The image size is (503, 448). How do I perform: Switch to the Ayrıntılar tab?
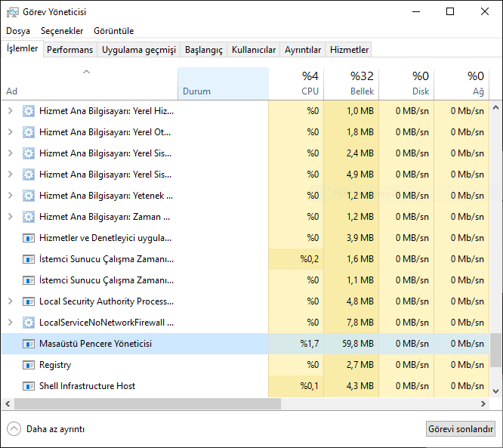tap(303, 50)
